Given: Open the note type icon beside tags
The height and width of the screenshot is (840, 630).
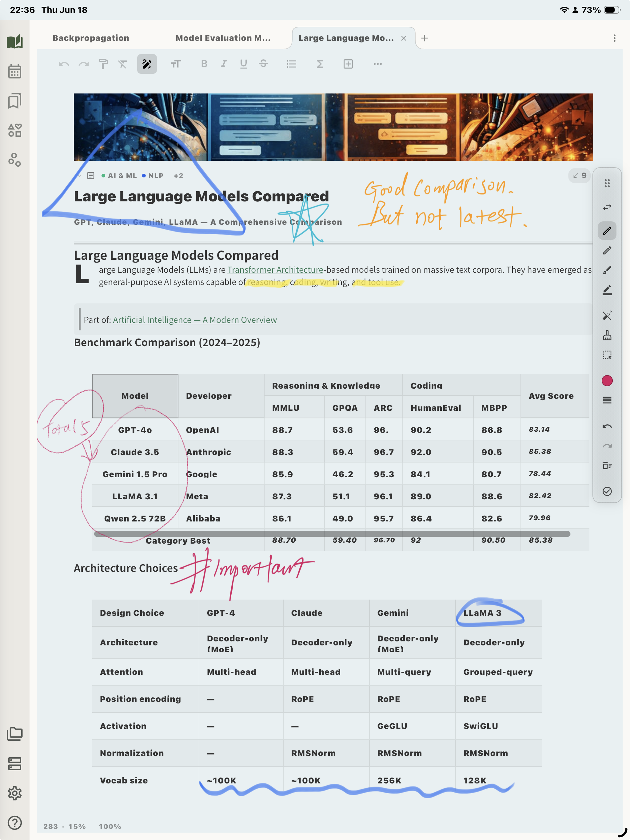Looking at the screenshot, I should (x=90, y=176).
